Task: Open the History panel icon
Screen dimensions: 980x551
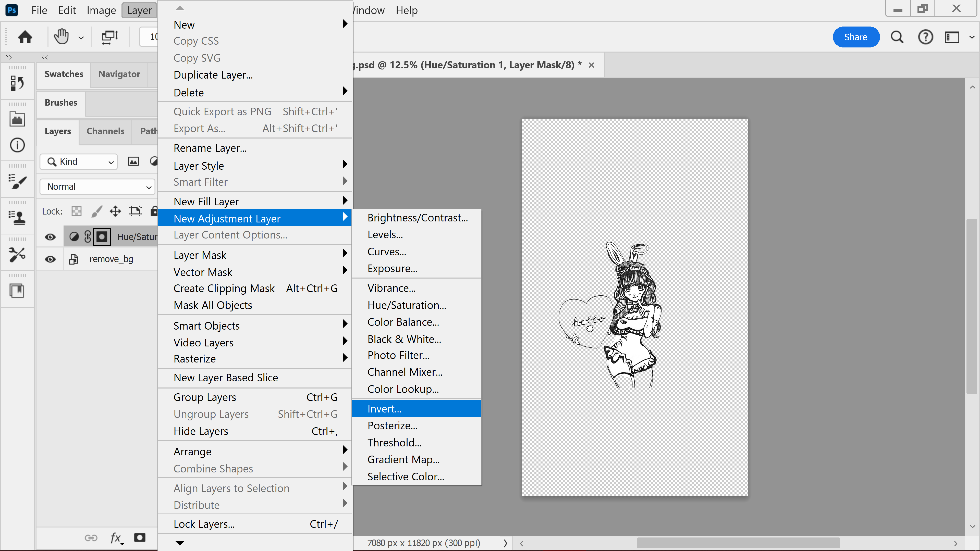Action: click(17, 83)
